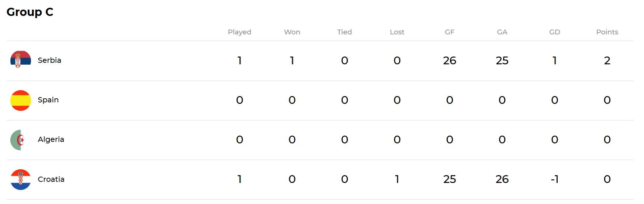Click Croatia's goal difference of -1
644x204 pixels.
555,179
